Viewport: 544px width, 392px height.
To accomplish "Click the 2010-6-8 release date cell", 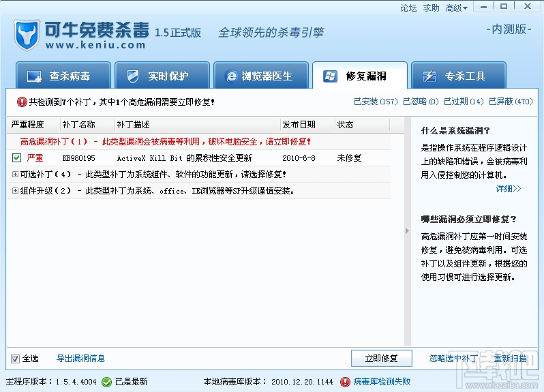I will [299, 158].
